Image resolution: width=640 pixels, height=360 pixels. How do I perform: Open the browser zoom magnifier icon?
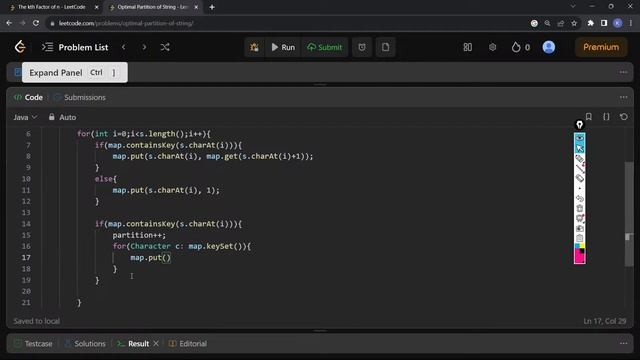coord(547,23)
